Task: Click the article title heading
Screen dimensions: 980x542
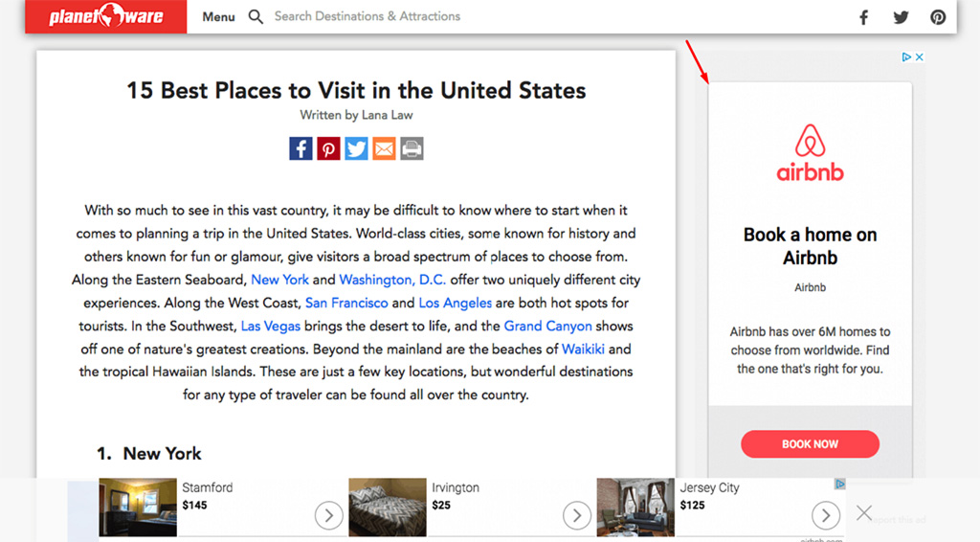Action: pos(356,90)
